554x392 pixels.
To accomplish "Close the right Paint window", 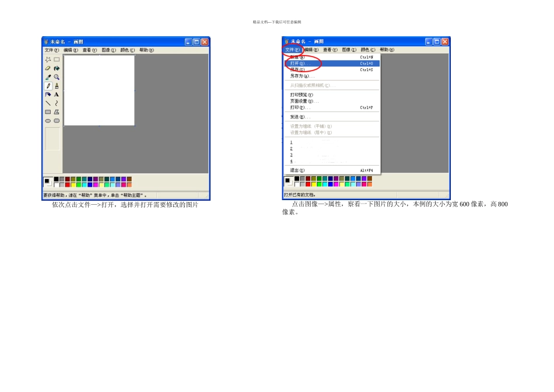I will click(445, 42).
